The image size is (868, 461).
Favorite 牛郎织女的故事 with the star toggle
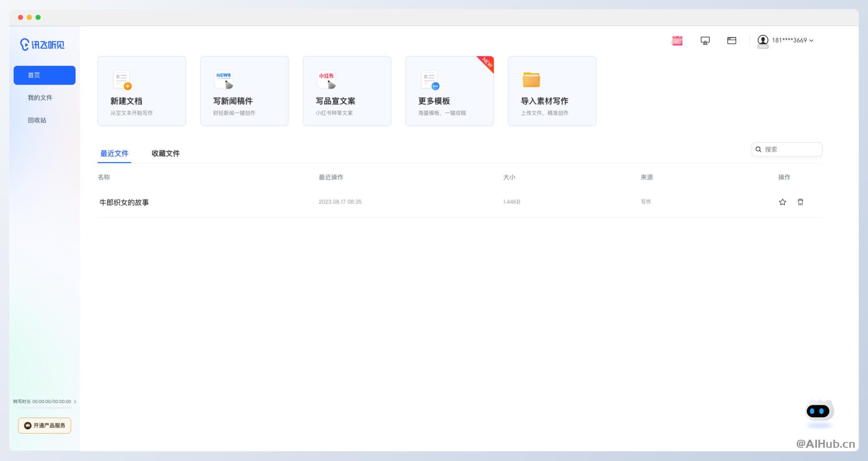[x=782, y=202]
